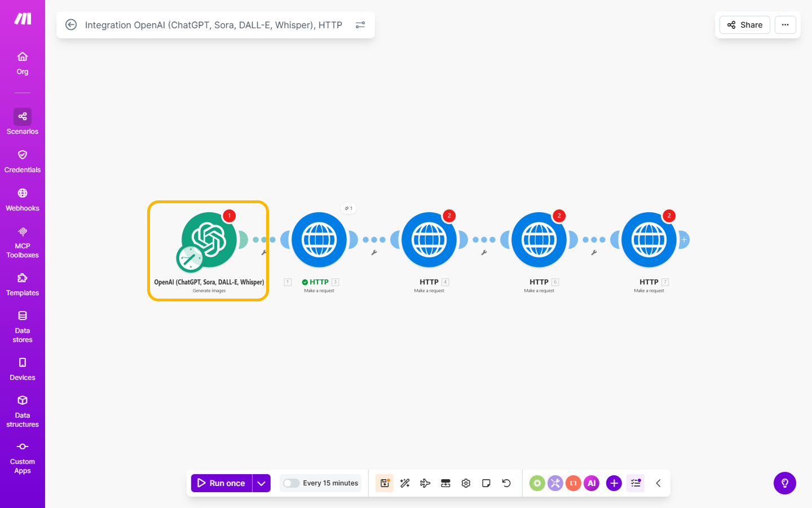Click the back arrow beside scenario title
This screenshot has width=812, height=508.
(x=71, y=25)
